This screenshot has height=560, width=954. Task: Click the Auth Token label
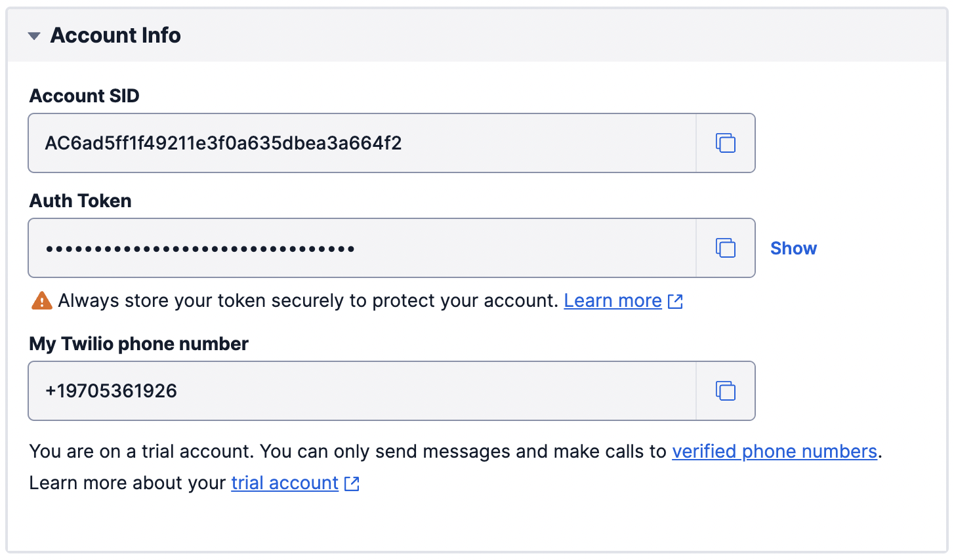click(x=80, y=201)
